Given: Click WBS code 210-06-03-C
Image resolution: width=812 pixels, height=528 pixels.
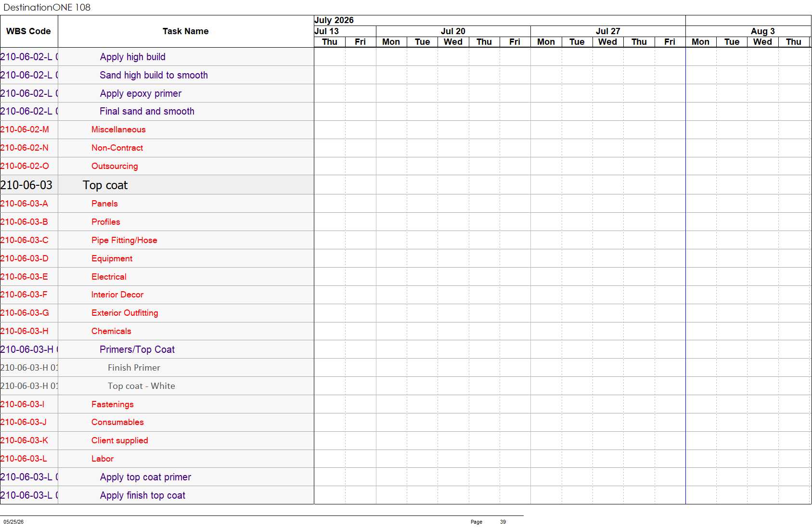Looking at the screenshot, I should point(25,240).
